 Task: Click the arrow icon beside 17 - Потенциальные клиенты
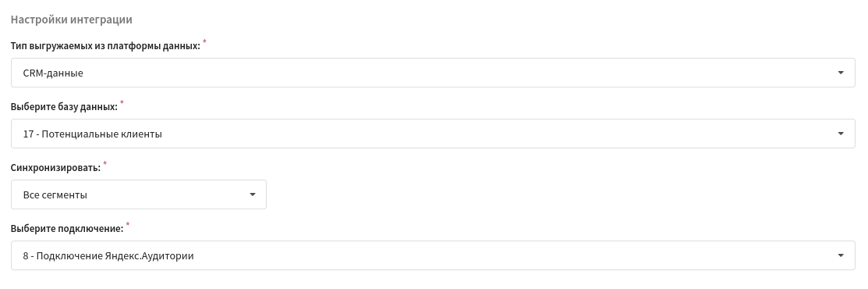[x=841, y=134]
